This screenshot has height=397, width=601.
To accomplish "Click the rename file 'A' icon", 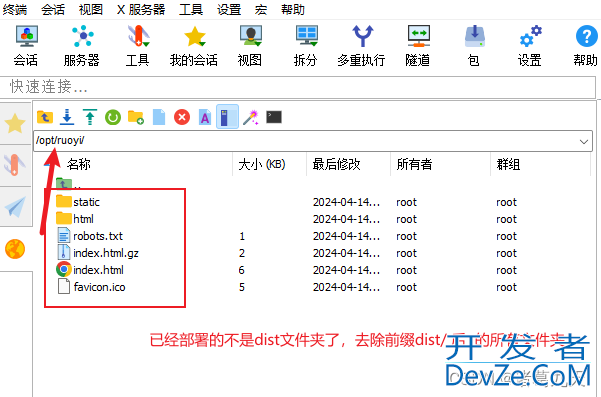I will tap(205, 117).
